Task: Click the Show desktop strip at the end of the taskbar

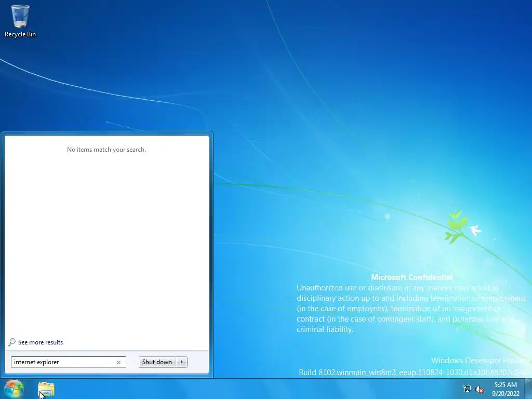Action: [528, 389]
